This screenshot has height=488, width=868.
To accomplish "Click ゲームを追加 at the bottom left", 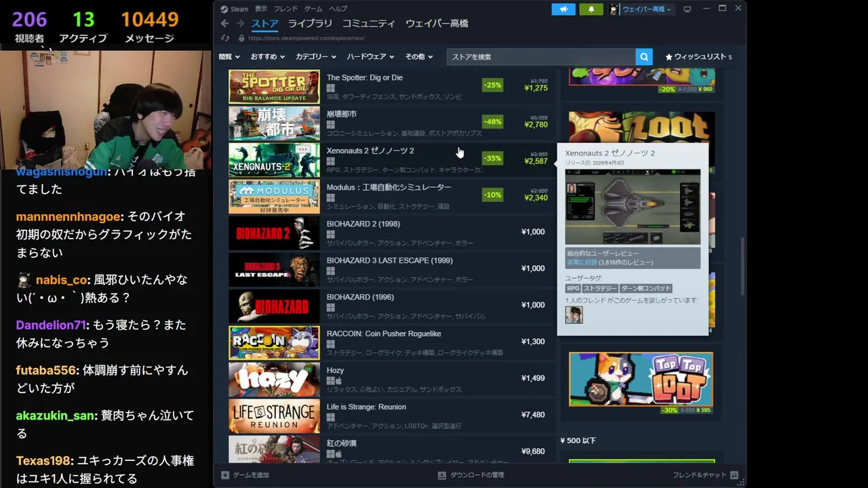I will pyautogui.click(x=245, y=475).
